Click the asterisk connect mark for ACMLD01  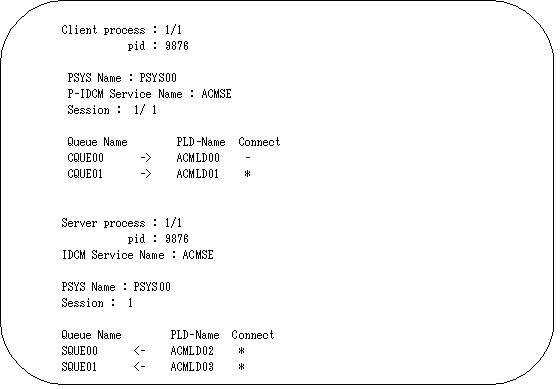click(248, 174)
